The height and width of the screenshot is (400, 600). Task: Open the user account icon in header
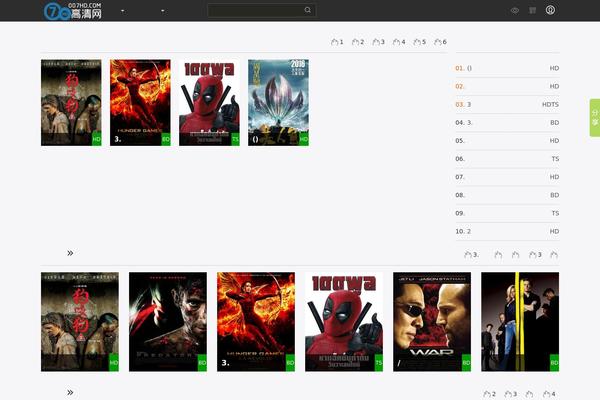550,10
